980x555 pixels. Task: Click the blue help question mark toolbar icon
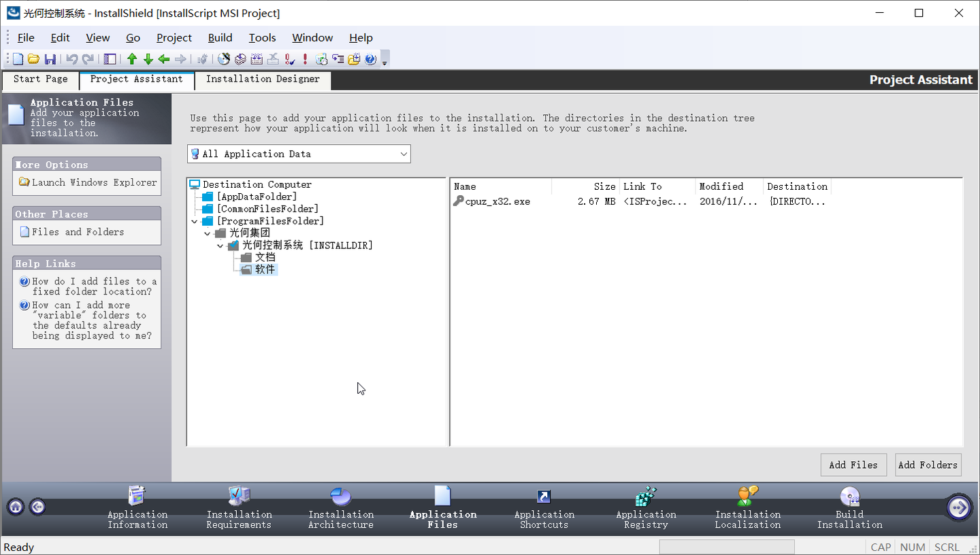(370, 59)
